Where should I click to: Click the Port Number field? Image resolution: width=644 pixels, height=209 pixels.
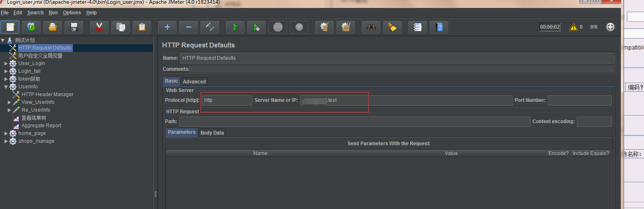point(580,100)
